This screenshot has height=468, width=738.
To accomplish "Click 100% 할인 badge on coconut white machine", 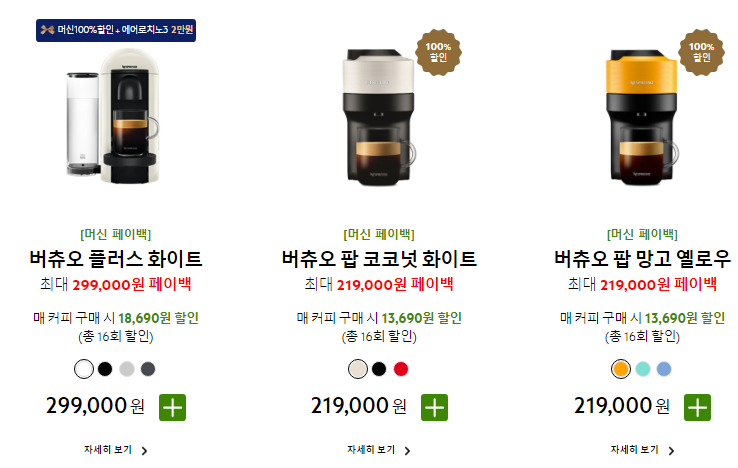I will (x=438, y=52).
